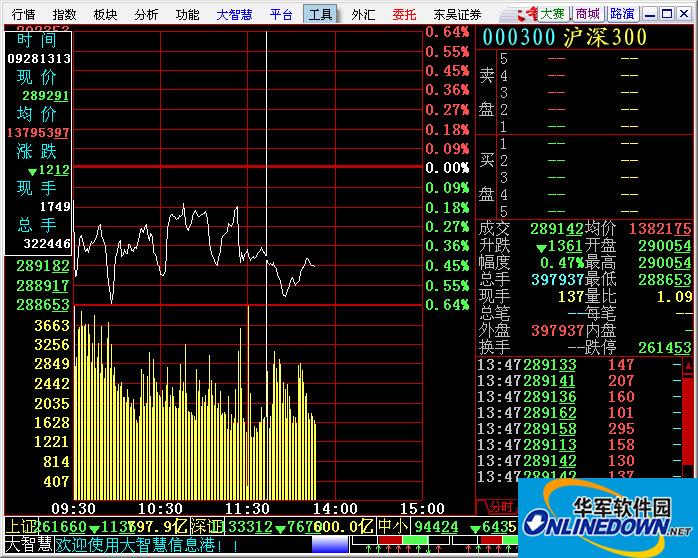
Task: Click the 板块 menu item
Action: [x=105, y=14]
